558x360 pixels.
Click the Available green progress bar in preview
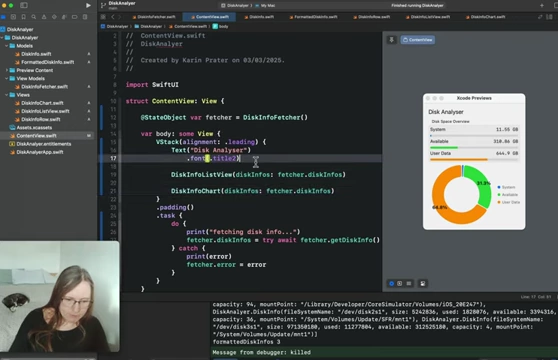474,148
